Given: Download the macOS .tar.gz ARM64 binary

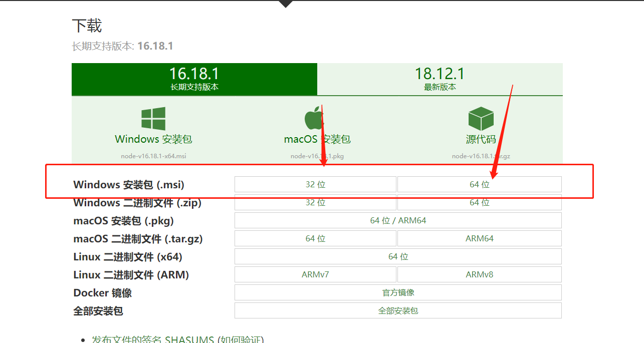Looking at the screenshot, I should [x=479, y=238].
